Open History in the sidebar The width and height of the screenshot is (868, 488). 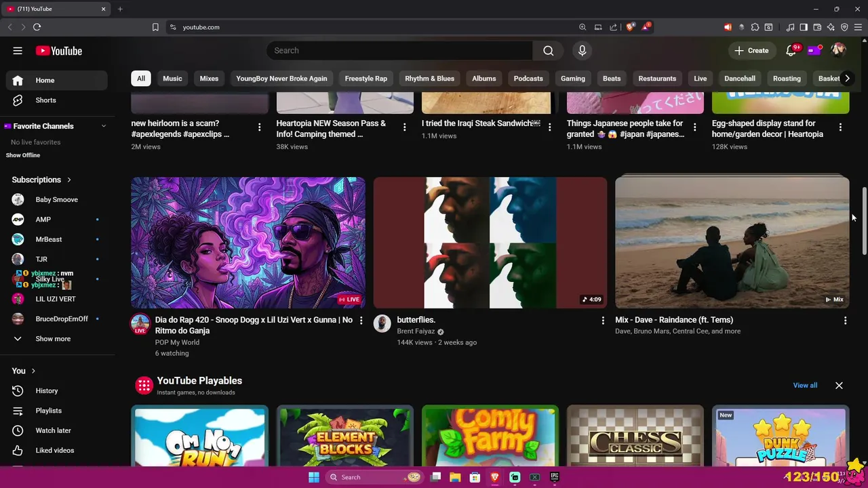57,391
